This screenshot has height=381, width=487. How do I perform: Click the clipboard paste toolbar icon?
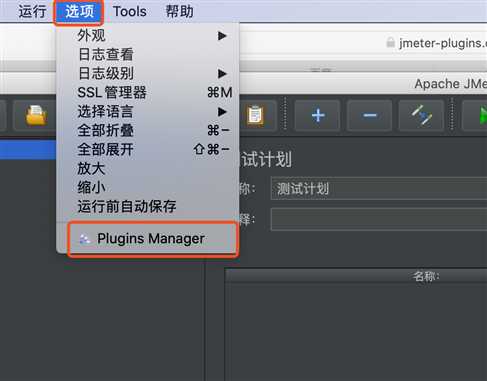tap(255, 115)
